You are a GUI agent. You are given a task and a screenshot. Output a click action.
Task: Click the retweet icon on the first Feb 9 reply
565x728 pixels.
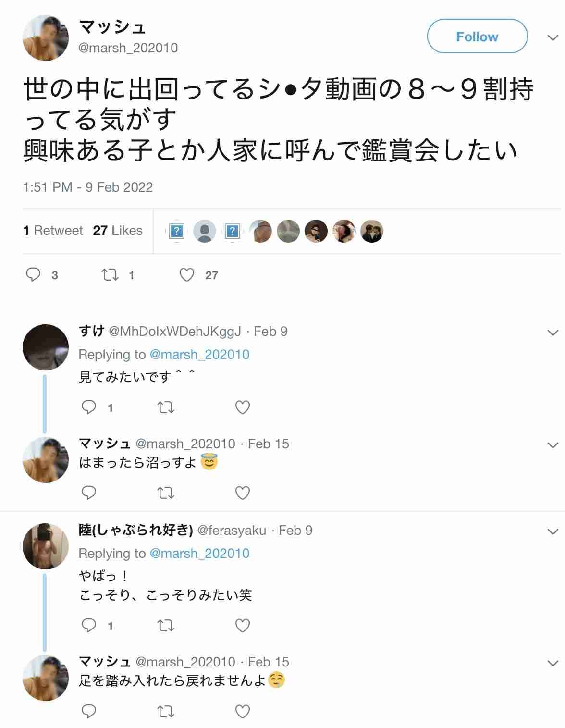[166, 407]
